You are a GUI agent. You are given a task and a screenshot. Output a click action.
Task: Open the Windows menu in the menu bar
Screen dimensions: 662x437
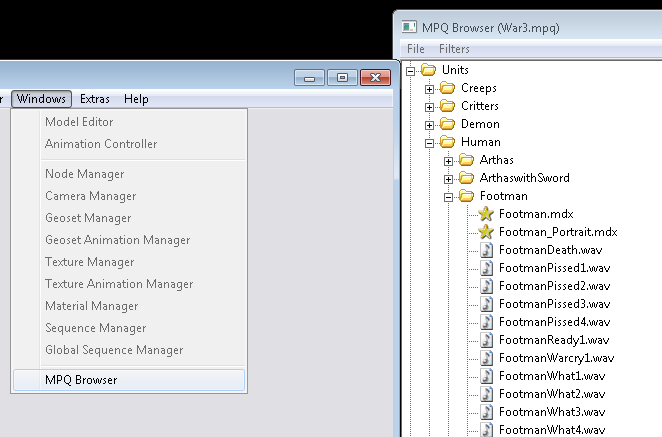tap(41, 99)
